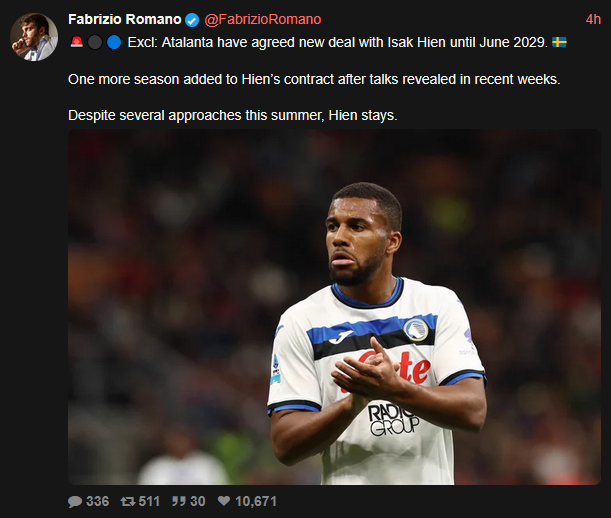Click the blue verified badge
Image resolution: width=611 pixels, height=518 pixels.
tap(192, 20)
